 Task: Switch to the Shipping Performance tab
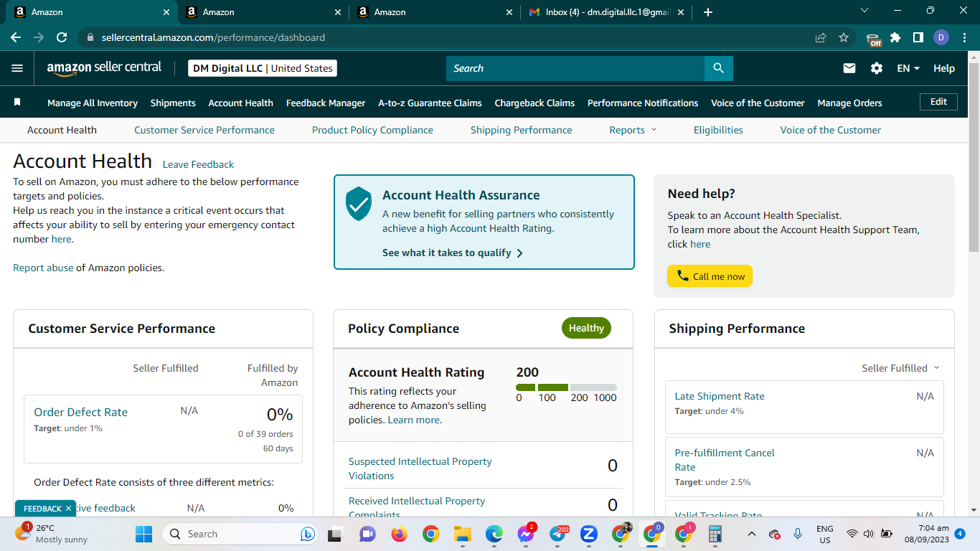522,130
